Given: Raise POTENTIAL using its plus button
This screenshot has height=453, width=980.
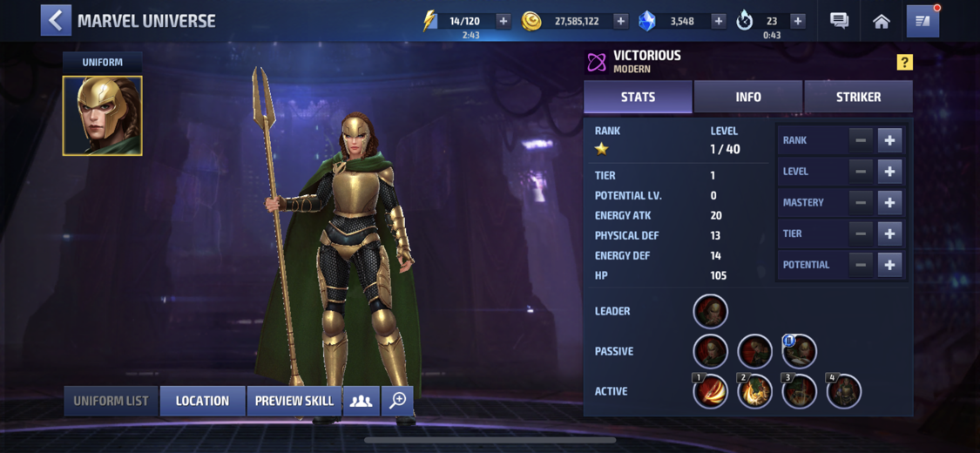Looking at the screenshot, I should pos(889,265).
